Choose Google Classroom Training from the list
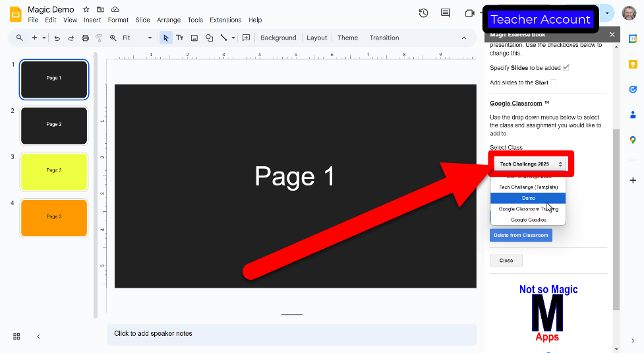Viewport: 644px width, 353px height. (528, 209)
